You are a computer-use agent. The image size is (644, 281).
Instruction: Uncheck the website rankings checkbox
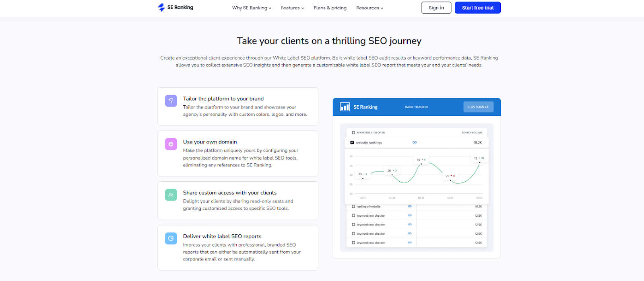tap(352, 142)
